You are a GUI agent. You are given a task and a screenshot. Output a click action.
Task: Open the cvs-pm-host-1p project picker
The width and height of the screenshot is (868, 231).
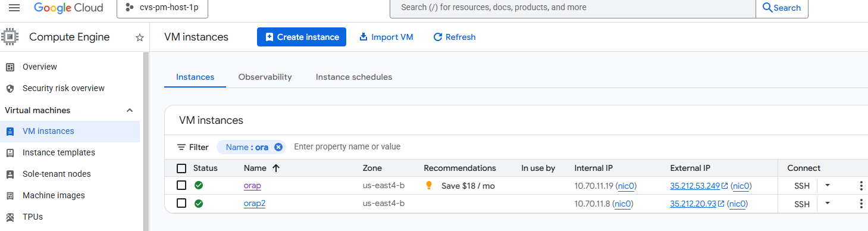(162, 8)
